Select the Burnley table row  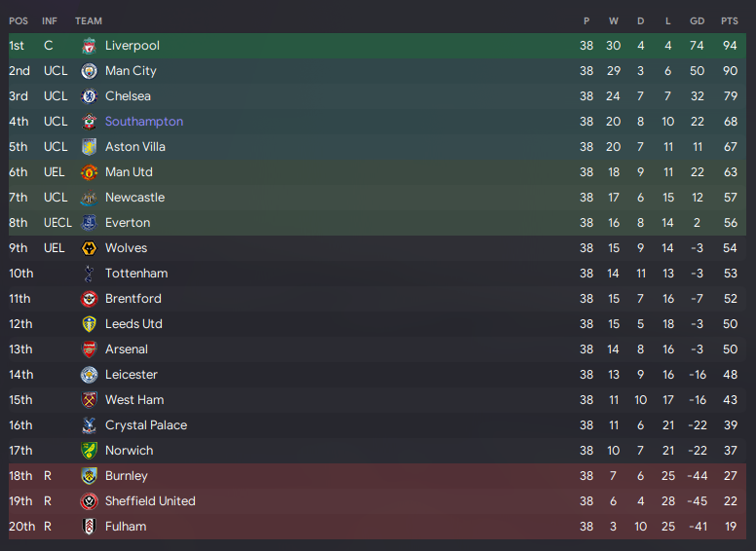[378, 476]
